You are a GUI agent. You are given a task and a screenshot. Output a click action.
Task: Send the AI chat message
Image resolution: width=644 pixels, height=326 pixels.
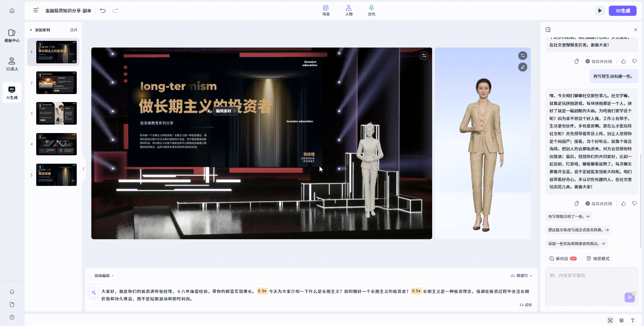630,297
